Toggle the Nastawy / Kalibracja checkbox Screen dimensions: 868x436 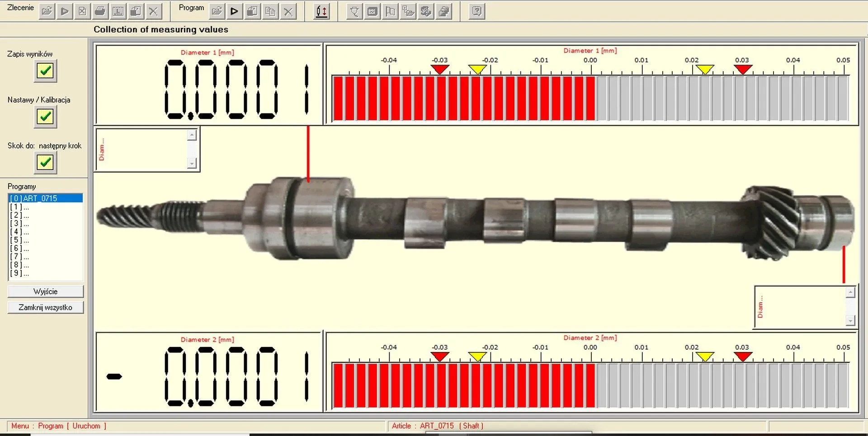(45, 117)
